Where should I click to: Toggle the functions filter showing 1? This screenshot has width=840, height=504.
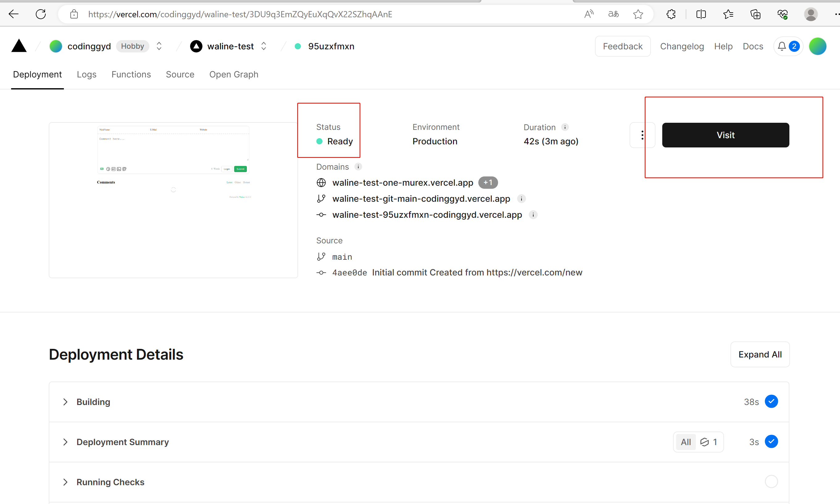(x=709, y=442)
